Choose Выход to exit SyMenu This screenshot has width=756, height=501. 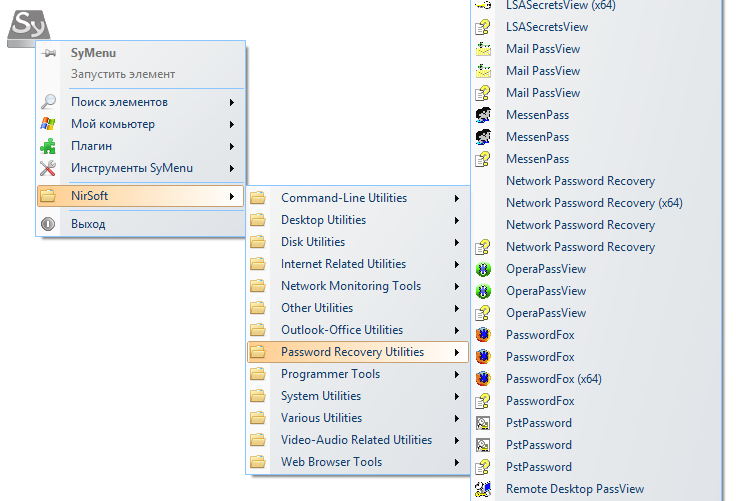88,224
